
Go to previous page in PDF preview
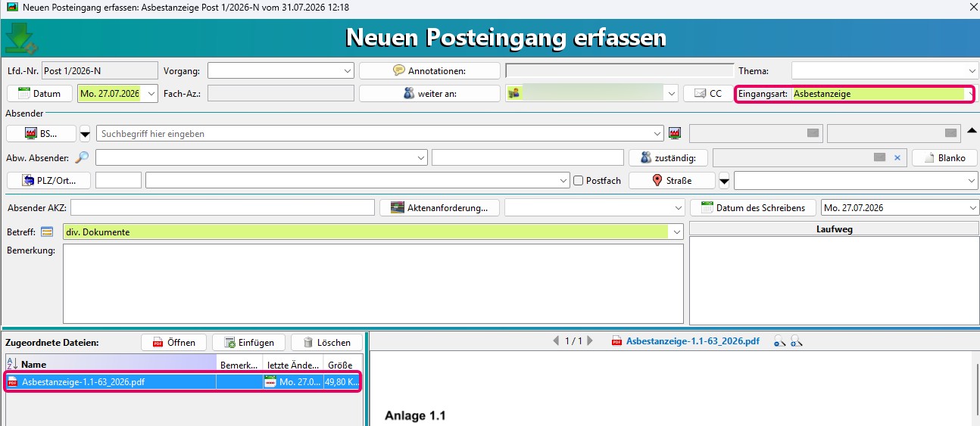(557, 341)
